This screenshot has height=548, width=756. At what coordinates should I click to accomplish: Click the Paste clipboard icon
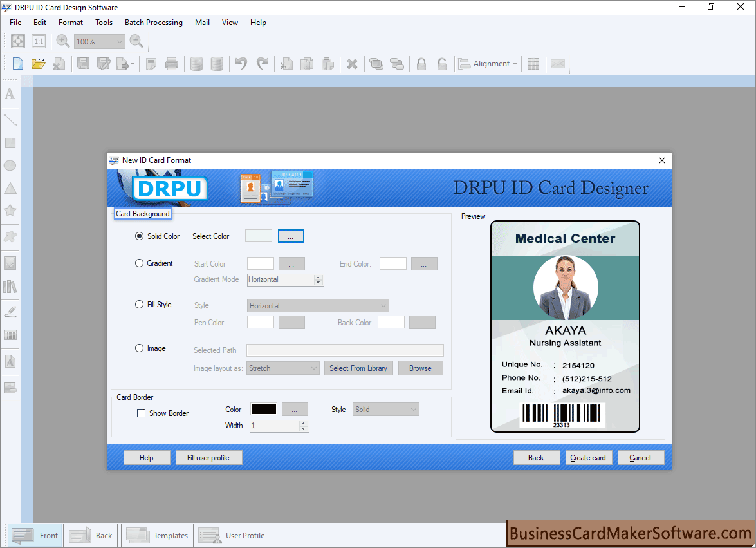point(328,64)
